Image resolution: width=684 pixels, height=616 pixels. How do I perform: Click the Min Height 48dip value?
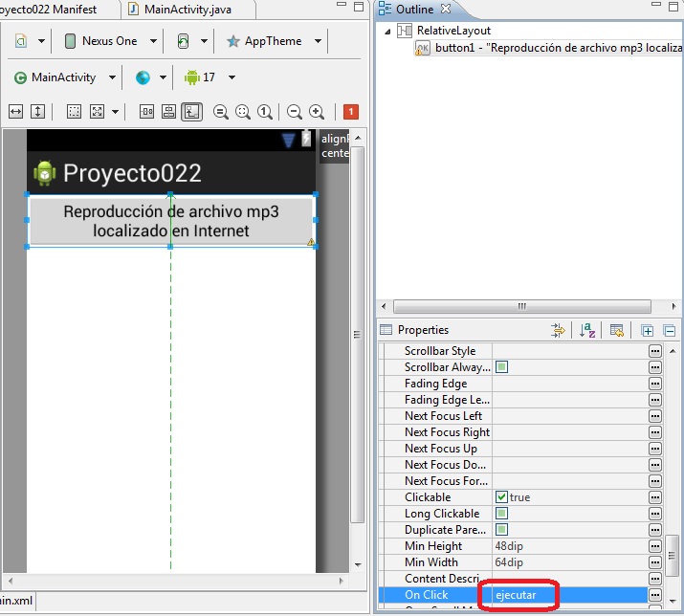[x=509, y=546]
